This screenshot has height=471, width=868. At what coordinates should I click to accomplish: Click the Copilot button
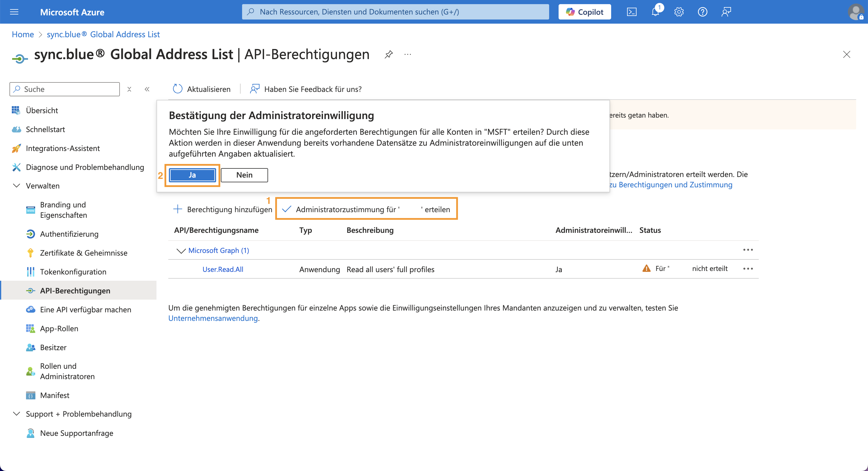pos(584,12)
